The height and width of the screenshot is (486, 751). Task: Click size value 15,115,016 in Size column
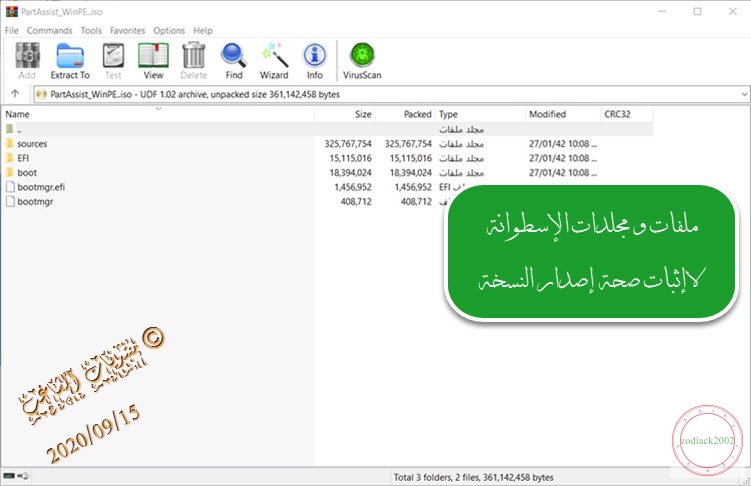click(x=351, y=158)
